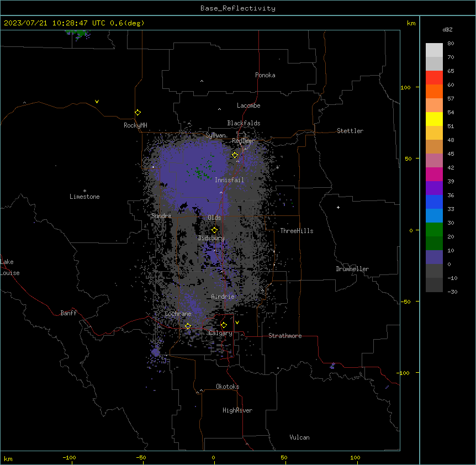This screenshot has width=476, height=465.
Task: Click the Calgary label
Action: coord(220,333)
